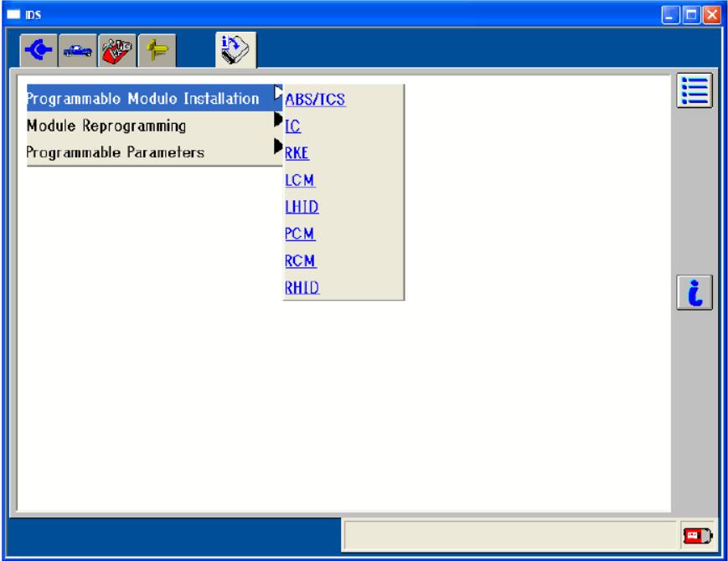Close the IDS window

(x=711, y=15)
